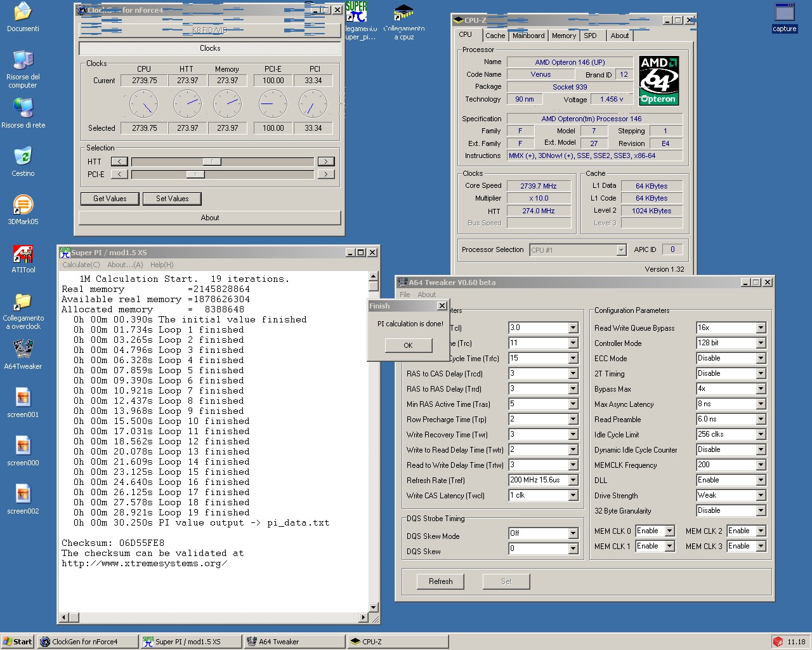Switch to CPU-Z taskbar item
812x650 pixels.
[x=398, y=642]
